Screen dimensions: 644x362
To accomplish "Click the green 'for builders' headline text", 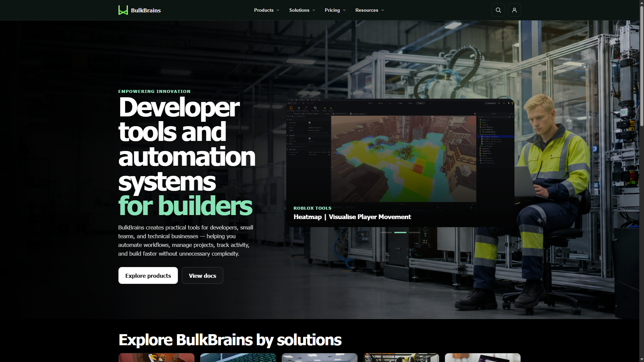I will pyautogui.click(x=185, y=206).
